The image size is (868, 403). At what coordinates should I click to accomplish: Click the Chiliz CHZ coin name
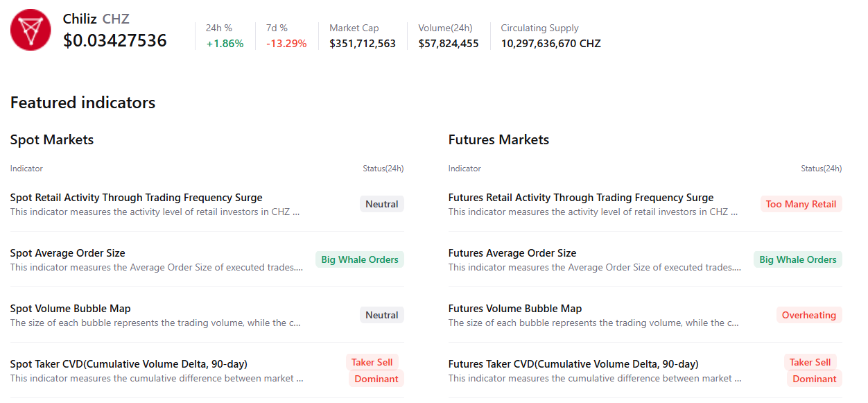click(96, 19)
